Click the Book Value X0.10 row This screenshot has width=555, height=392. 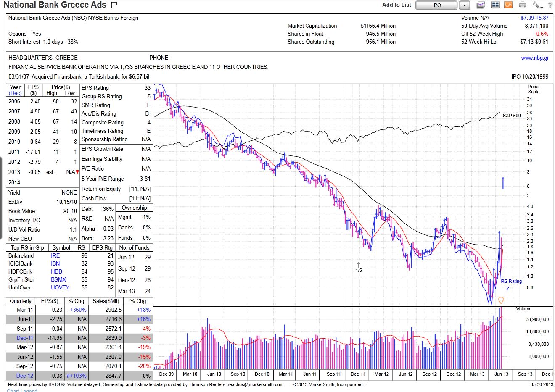(42, 211)
